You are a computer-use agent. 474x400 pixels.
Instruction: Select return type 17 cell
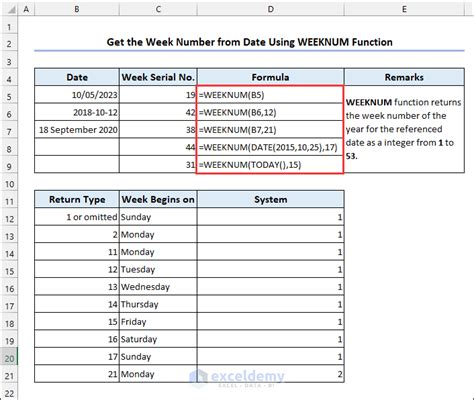coord(77,356)
